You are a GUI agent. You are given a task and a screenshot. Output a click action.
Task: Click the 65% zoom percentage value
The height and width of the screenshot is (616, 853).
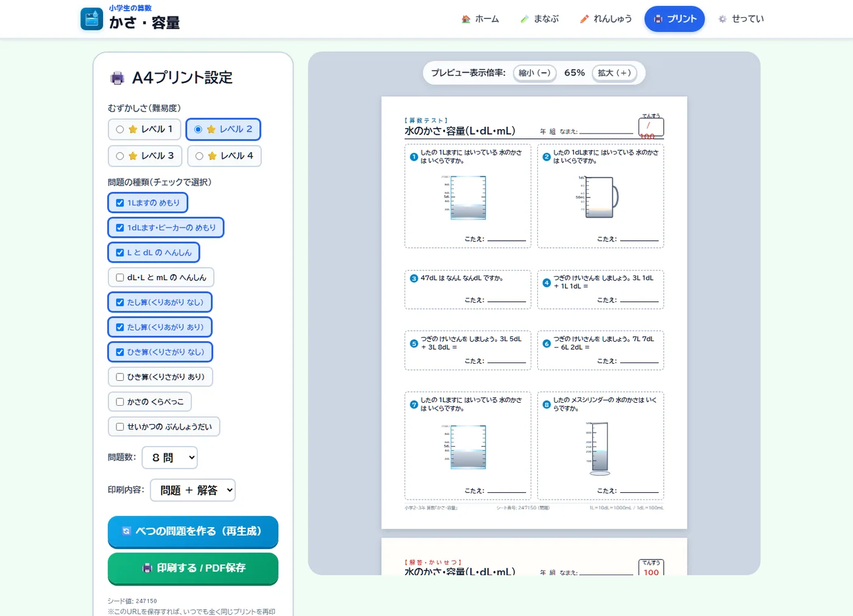click(575, 73)
